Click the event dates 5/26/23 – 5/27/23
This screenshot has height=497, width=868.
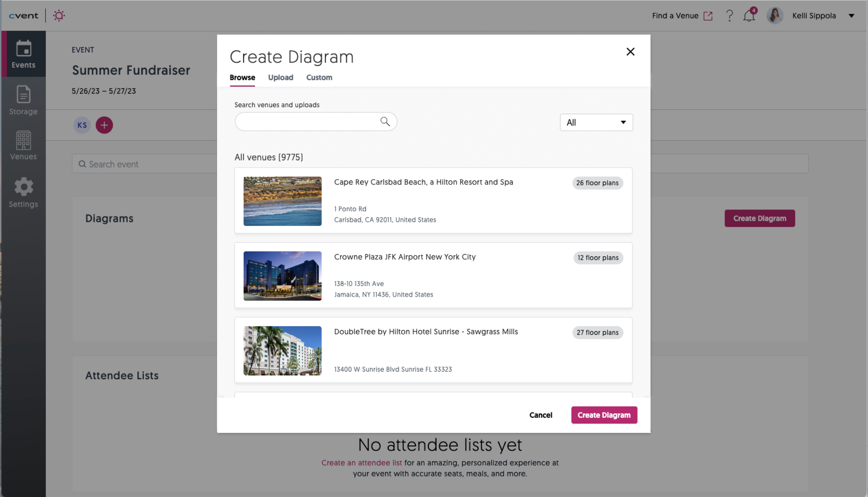coord(104,91)
